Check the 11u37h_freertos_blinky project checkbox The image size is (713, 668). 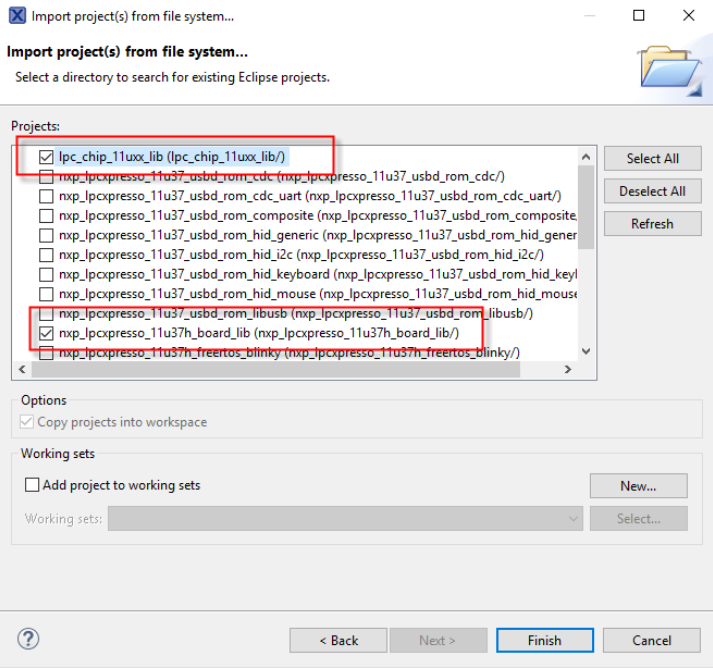(x=46, y=353)
